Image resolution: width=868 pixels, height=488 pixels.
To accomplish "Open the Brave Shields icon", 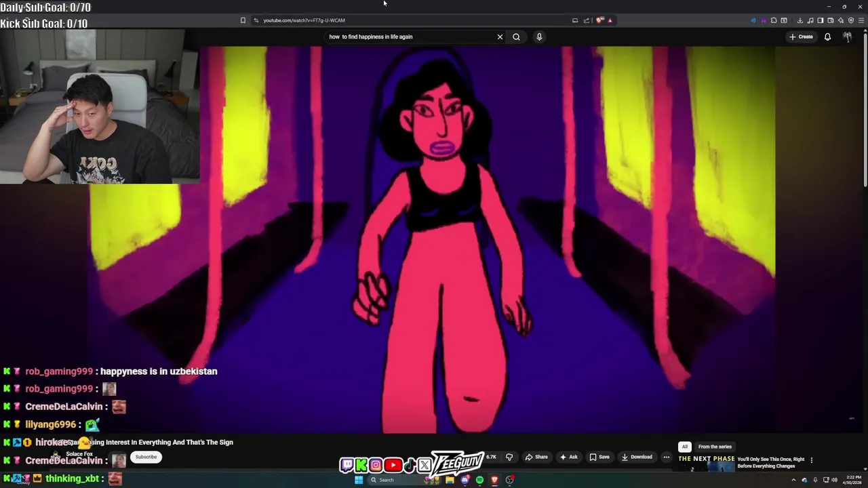I will (x=599, y=20).
